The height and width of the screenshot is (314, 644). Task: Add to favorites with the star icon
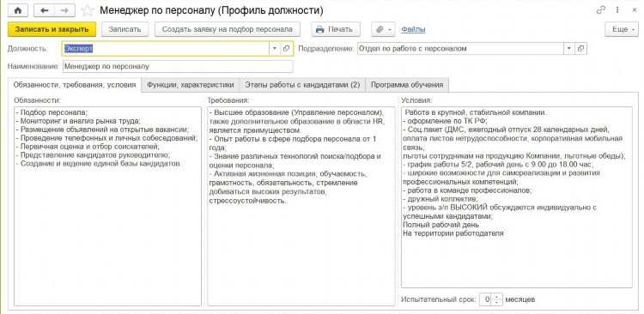click(88, 10)
